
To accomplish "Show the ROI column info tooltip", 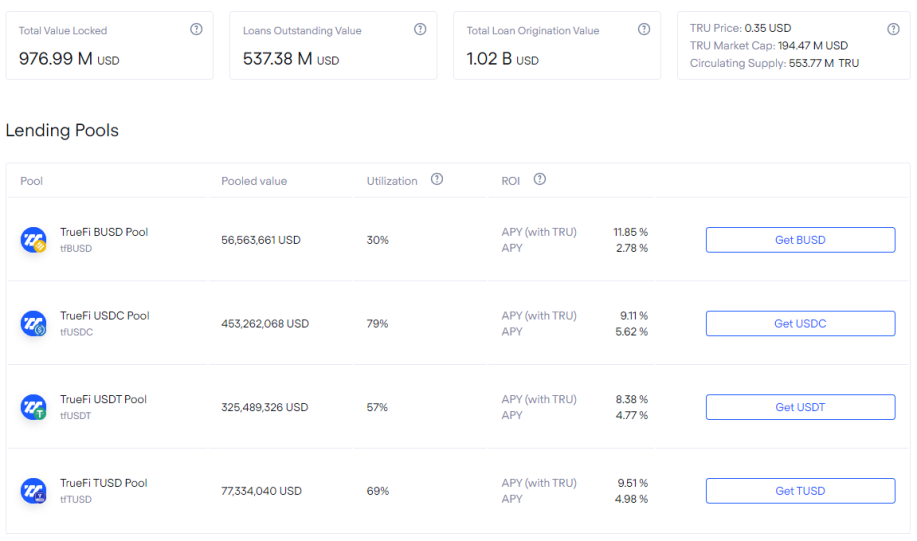I will point(540,179).
